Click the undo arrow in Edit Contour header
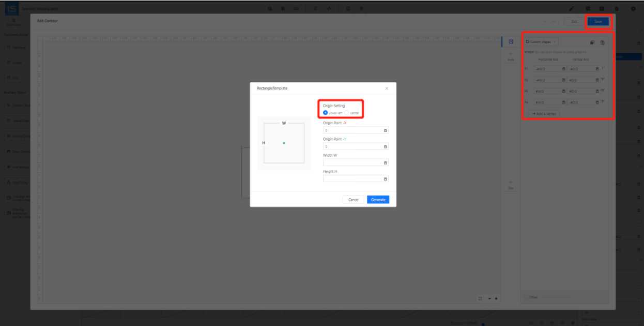The height and width of the screenshot is (326, 644). [x=544, y=21]
